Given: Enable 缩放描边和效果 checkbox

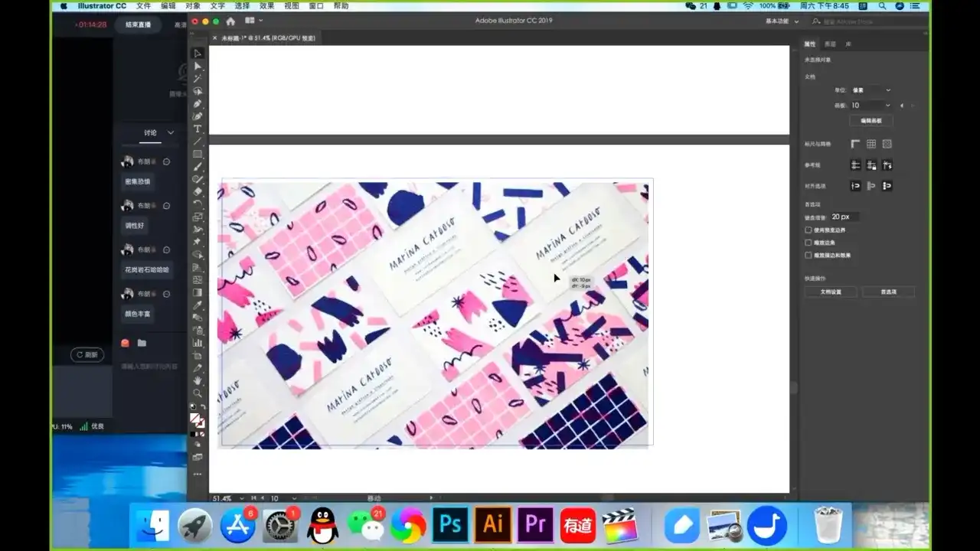Looking at the screenshot, I should pos(808,255).
